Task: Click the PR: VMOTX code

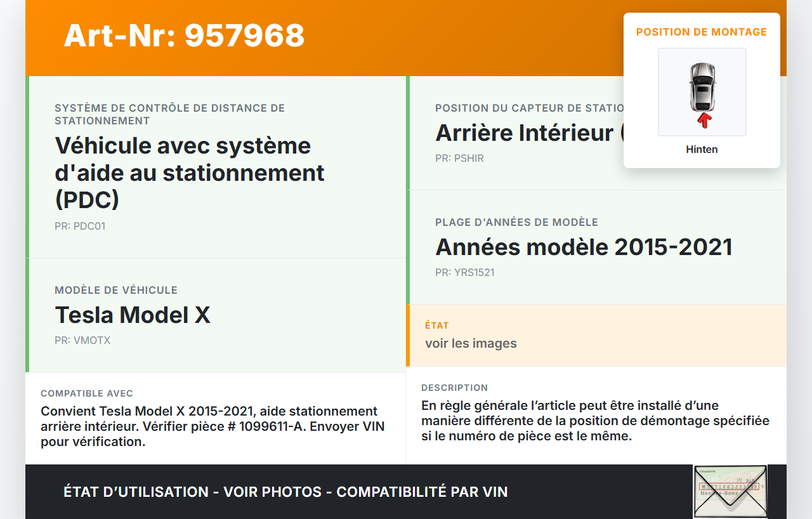Action: coord(82,340)
